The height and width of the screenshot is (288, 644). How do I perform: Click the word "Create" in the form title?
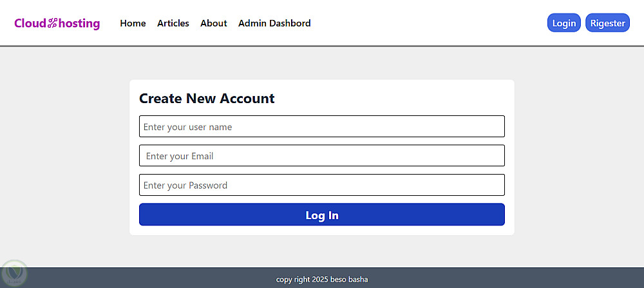coord(160,99)
